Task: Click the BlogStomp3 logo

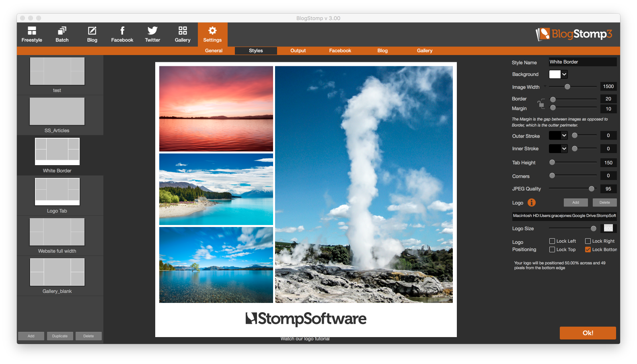Action: [x=574, y=34]
